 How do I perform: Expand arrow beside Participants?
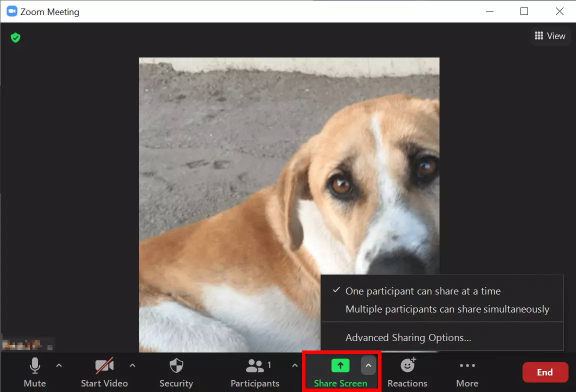tap(294, 365)
